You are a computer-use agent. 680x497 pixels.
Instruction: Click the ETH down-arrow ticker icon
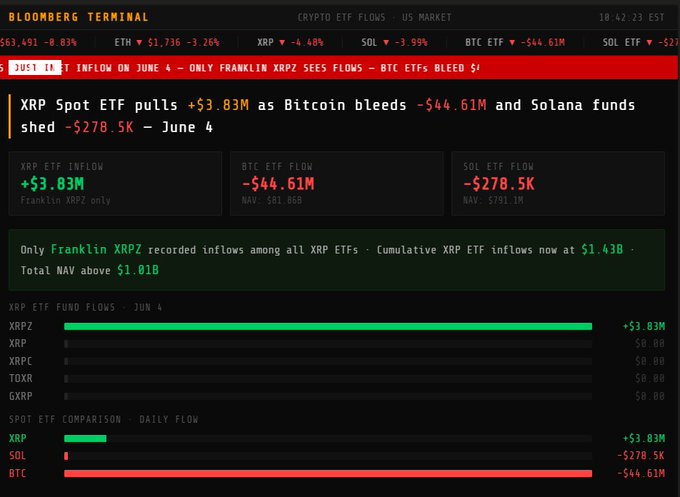pos(139,43)
